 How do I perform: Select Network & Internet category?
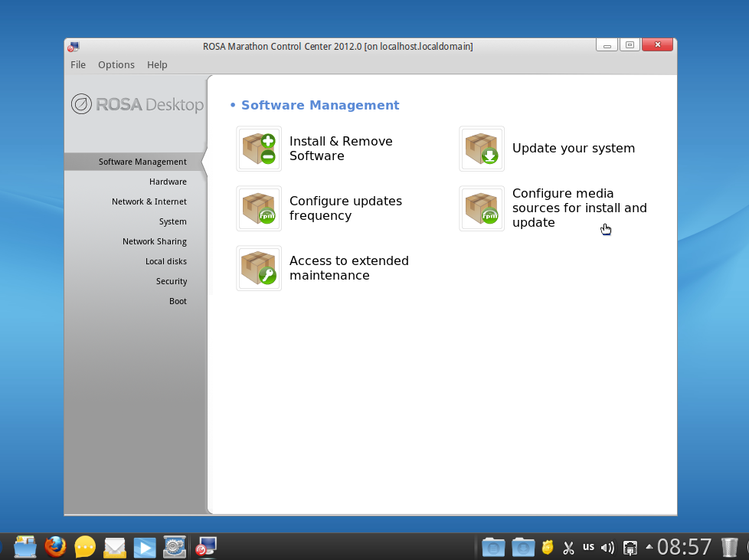[x=149, y=201]
